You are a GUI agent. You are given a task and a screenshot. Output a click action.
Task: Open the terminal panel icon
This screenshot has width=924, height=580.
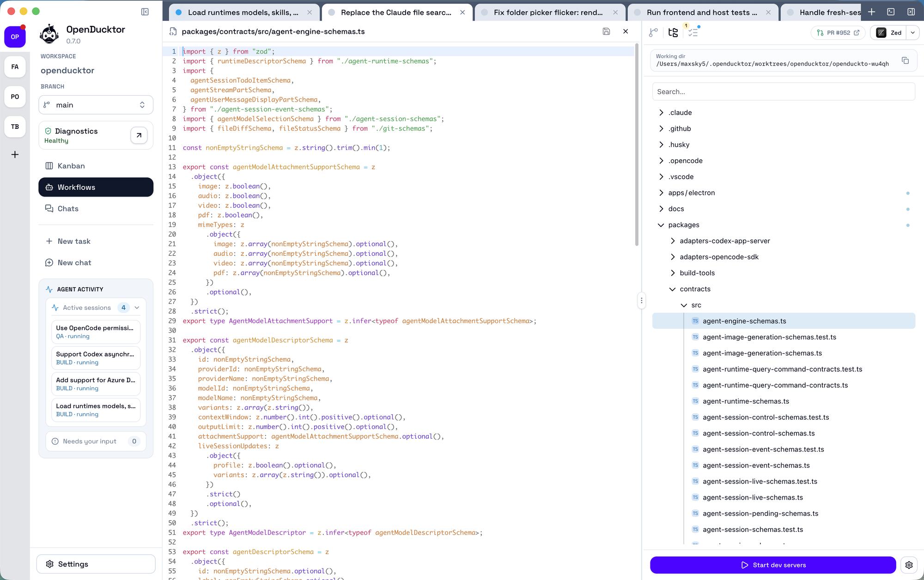click(891, 12)
